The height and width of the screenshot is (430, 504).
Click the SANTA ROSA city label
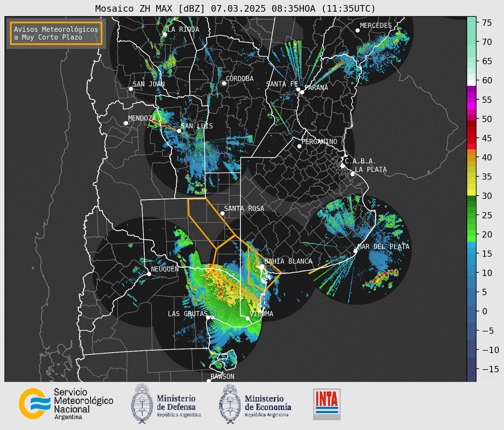click(244, 209)
